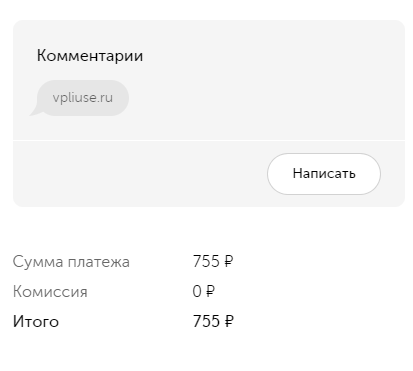Click the word платежа
The image size is (413, 371).
[x=99, y=262]
